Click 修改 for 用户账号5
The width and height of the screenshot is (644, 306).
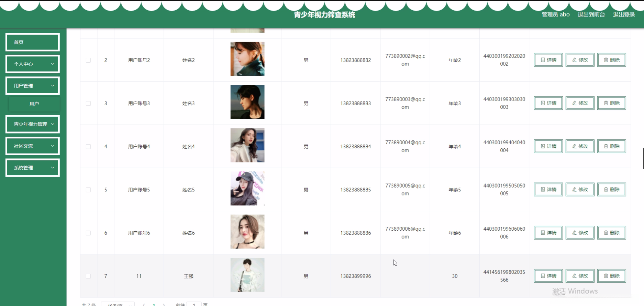[x=580, y=189]
